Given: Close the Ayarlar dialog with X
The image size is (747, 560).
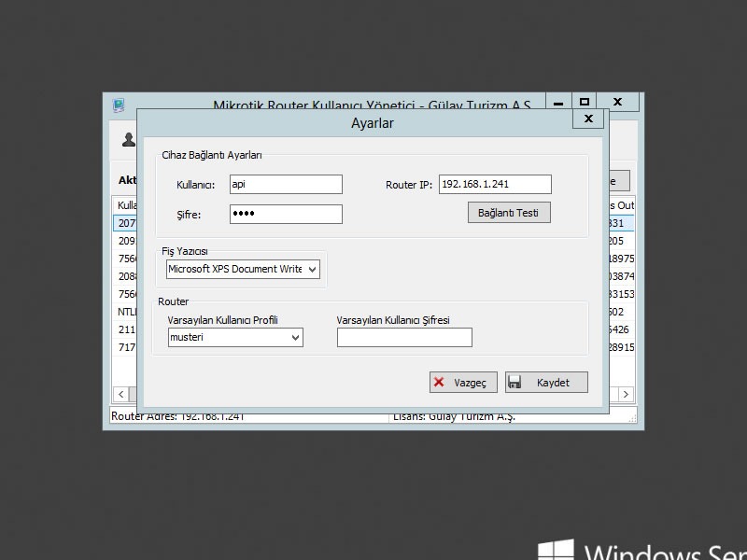Looking at the screenshot, I should point(587,119).
